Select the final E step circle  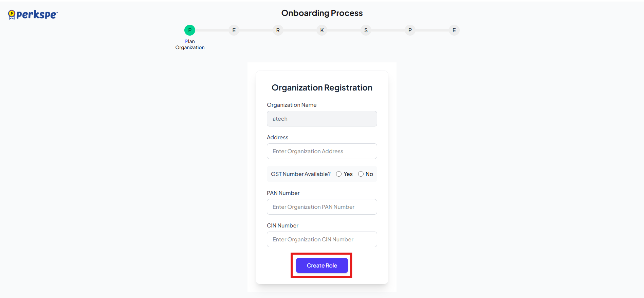pyautogui.click(x=454, y=30)
